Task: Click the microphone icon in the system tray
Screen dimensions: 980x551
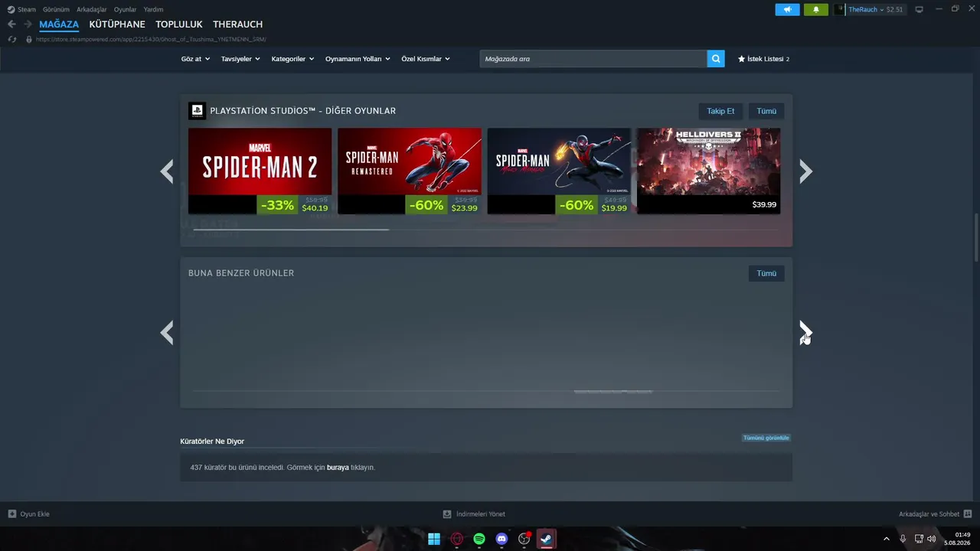Action: [903, 539]
